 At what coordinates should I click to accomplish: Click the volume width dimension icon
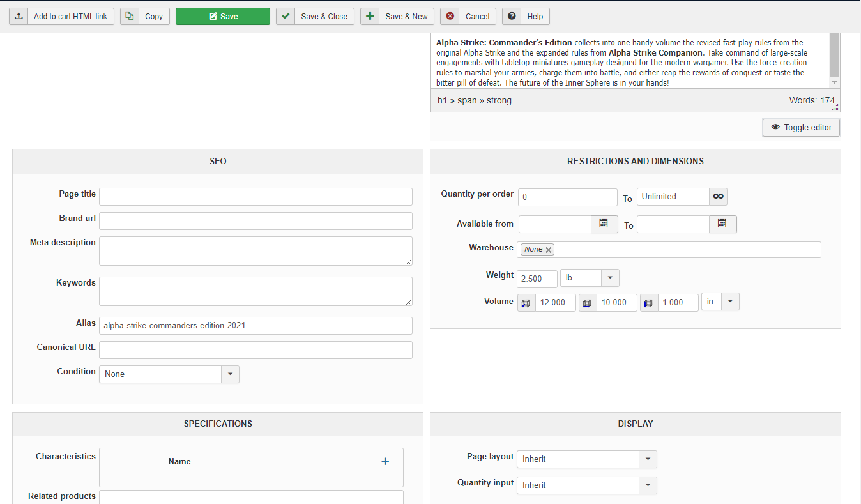pos(588,303)
